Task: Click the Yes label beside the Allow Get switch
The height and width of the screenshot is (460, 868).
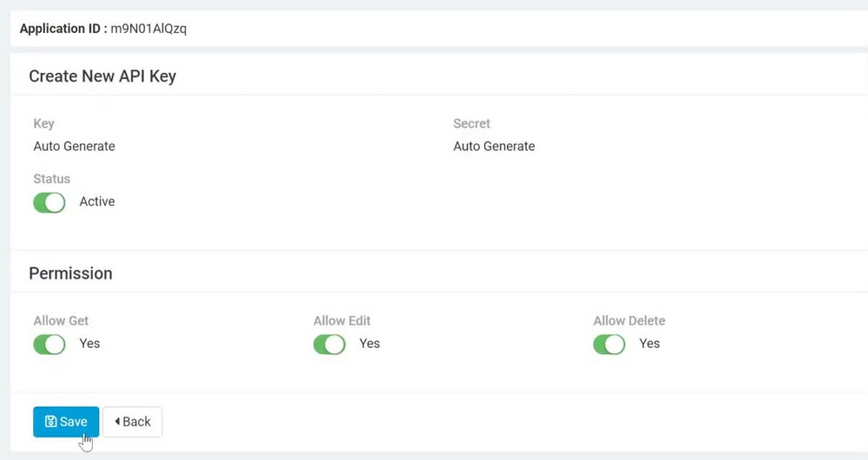Action: [89, 343]
